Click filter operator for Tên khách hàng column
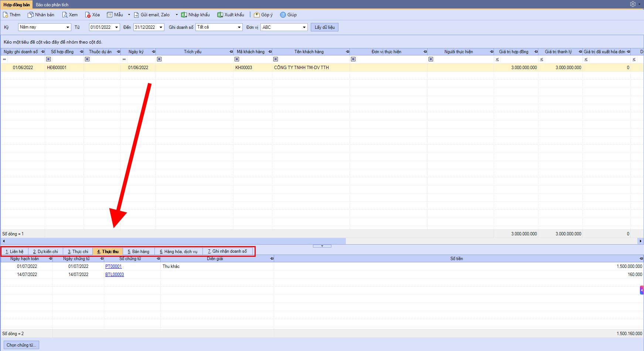The width and height of the screenshot is (644, 351). click(x=276, y=59)
